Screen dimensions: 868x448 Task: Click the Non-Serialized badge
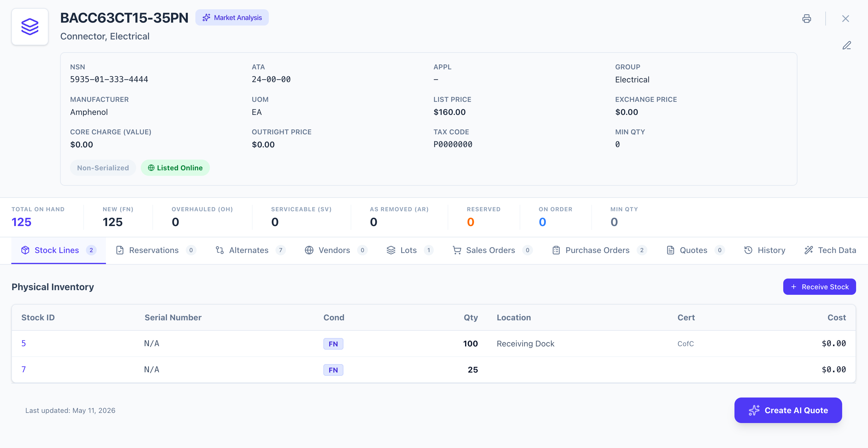pos(103,168)
